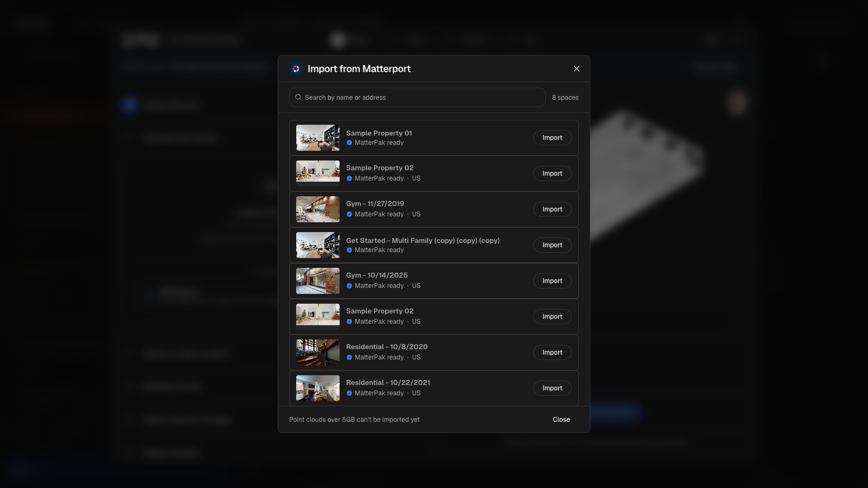Open Gym - 10/14/2025 thumbnail

[x=318, y=281]
